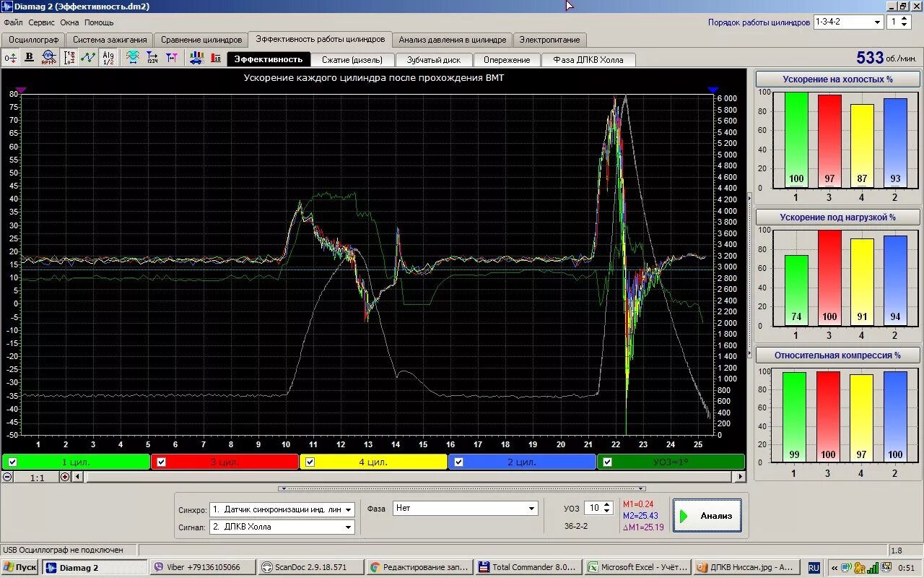Screen dimensions: 924x578
Task: Click the green play icon on Анализ button
Action: point(684,516)
